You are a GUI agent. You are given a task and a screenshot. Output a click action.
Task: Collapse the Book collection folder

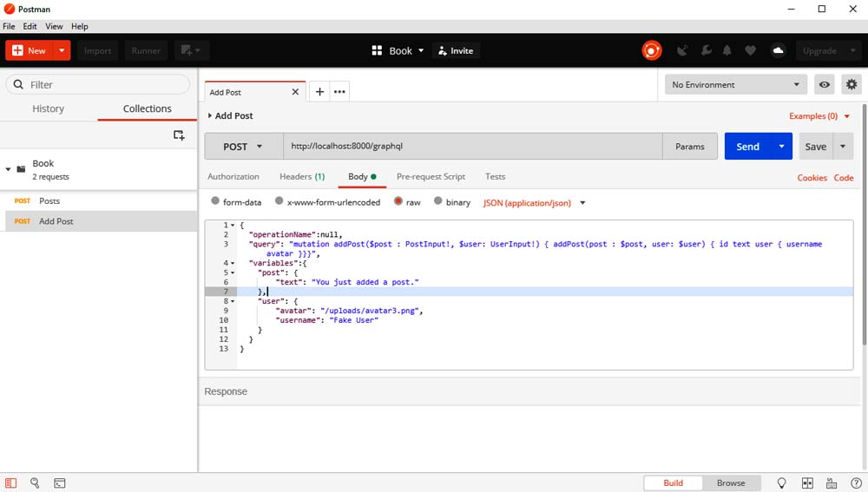[x=9, y=169]
